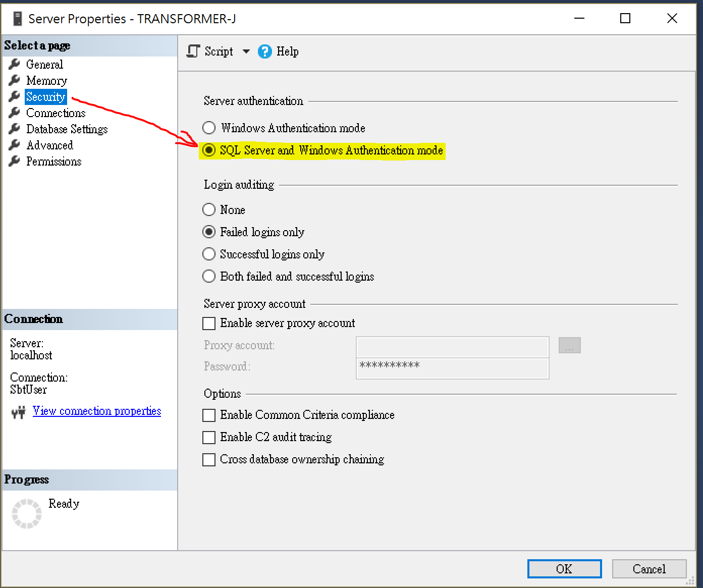Click the connection plug icon beside the link
Image resolution: width=703 pixels, height=588 pixels.
19,412
